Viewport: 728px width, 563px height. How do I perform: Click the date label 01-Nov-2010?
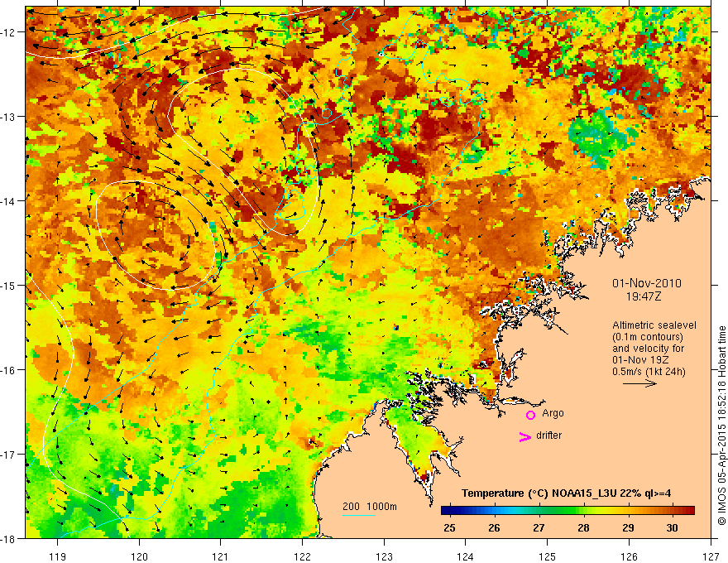[647, 283]
